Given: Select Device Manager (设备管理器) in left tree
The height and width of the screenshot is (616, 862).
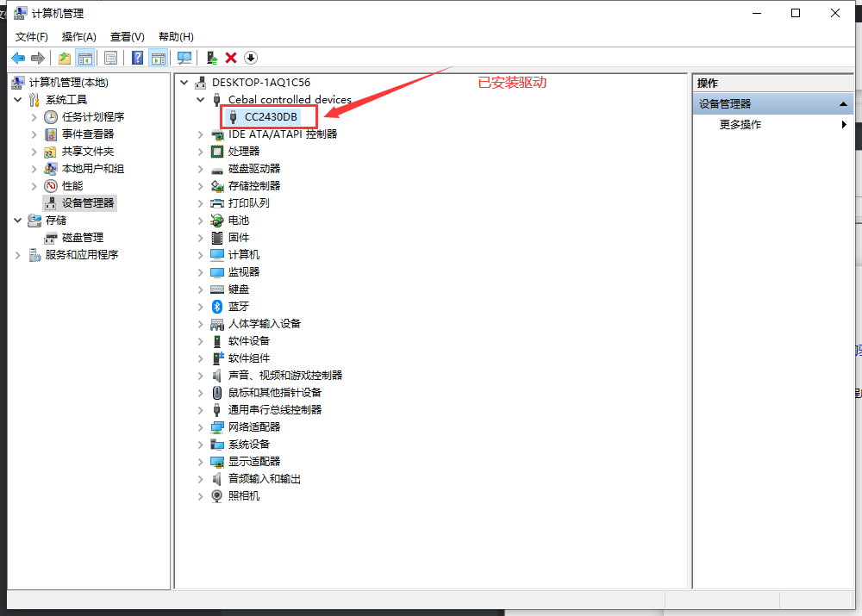Looking at the screenshot, I should point(88,202).
